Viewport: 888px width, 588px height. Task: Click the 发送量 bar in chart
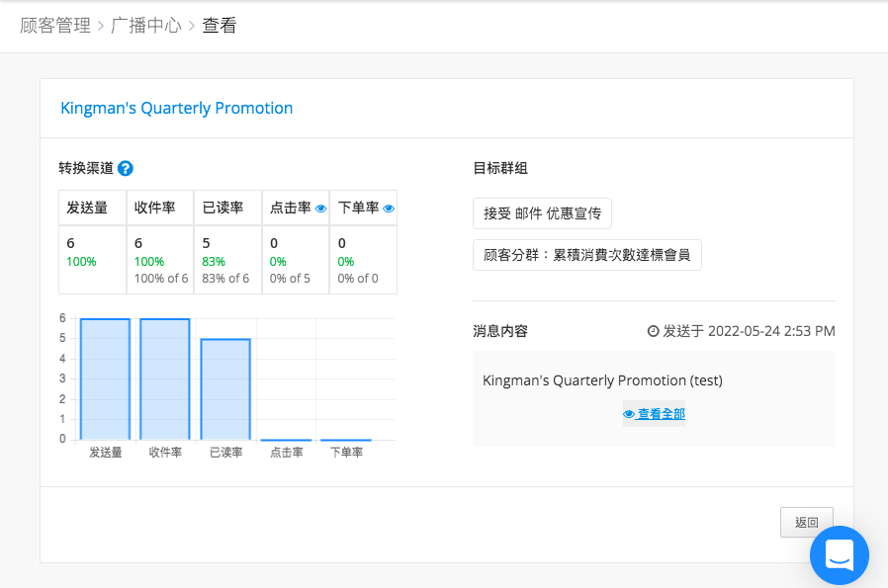pos(106,379)
